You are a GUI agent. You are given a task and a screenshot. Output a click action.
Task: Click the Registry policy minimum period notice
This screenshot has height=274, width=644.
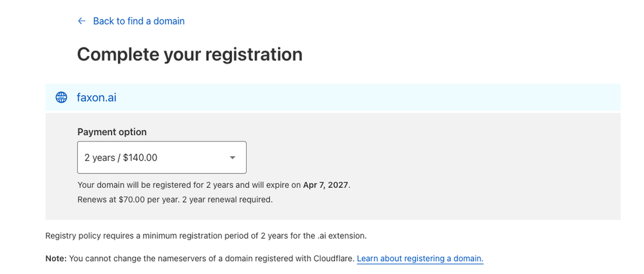(206, 236)
